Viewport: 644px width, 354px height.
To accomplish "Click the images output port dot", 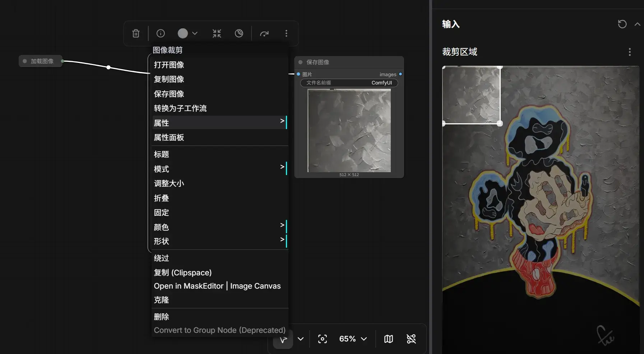I will 400,74.
